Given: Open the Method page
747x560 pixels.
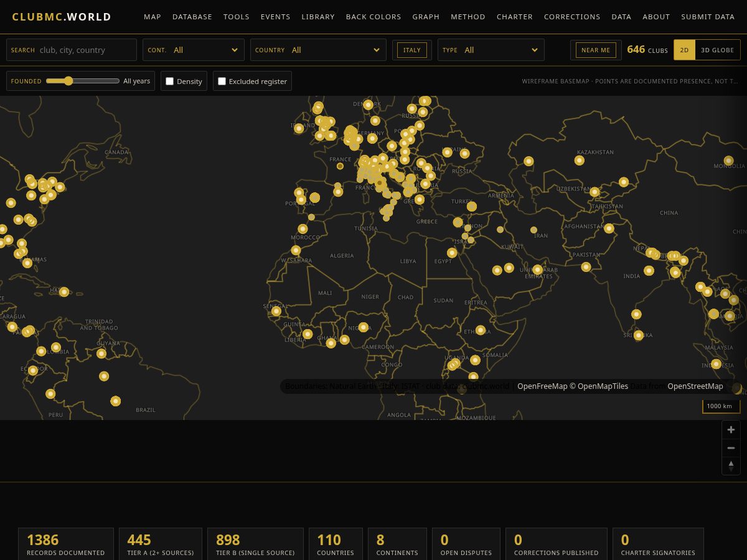Looking at the screenshot, I should pos(468,17).
